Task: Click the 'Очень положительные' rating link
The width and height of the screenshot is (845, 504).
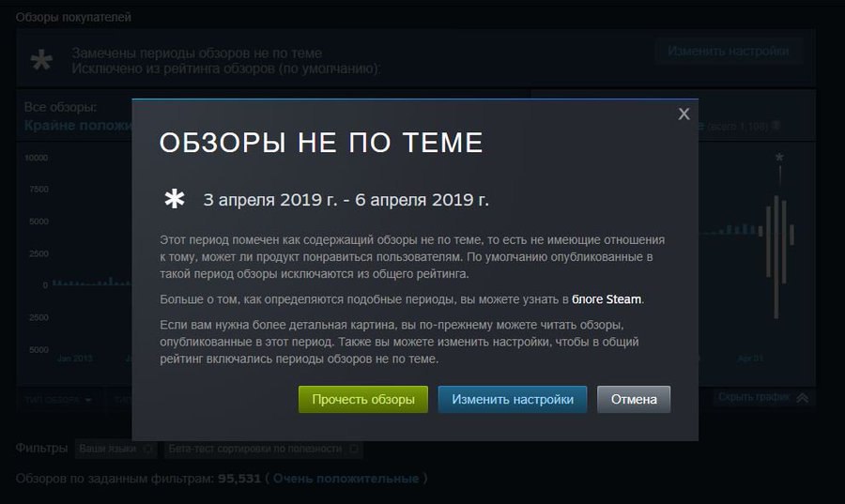Action: [346, 478]
